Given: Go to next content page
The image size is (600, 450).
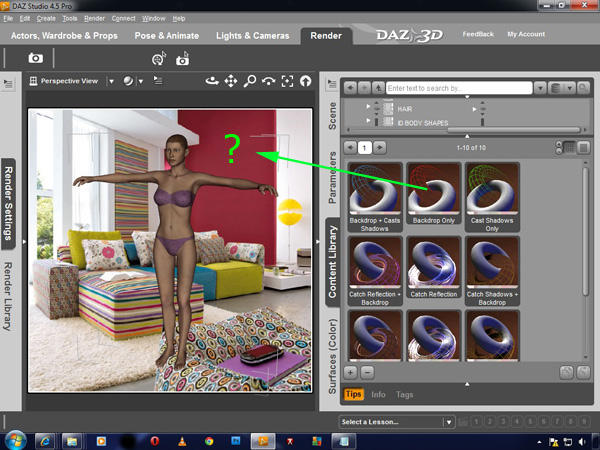Looking at the screenshot, I should coord(379,147).
